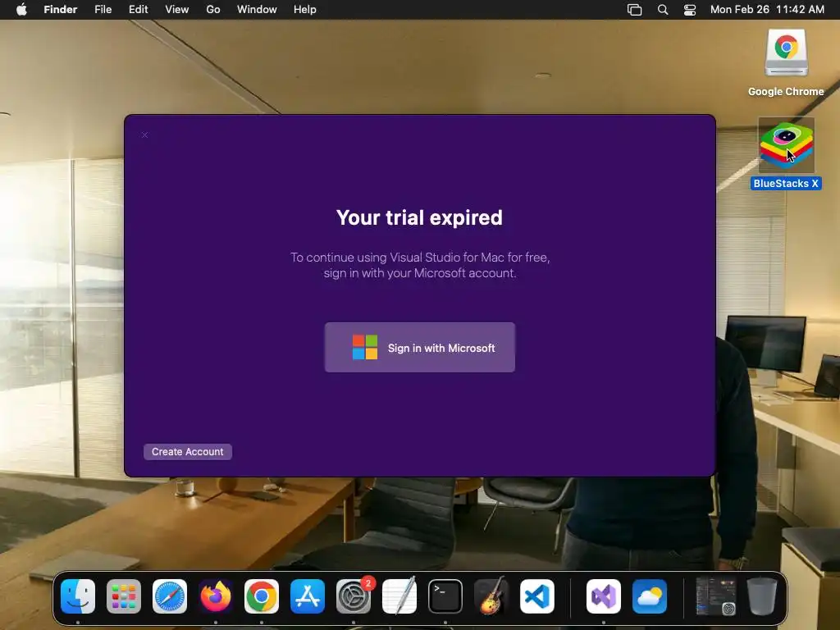
Task: Open Finder from the Dock
Action: tap(78, 596)
